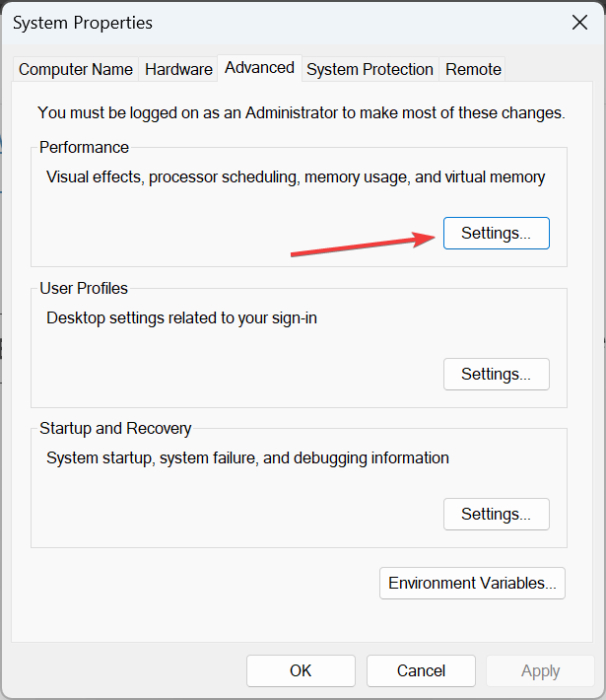Switch to the Remote tab
The width and height of the screenshot is (606, 700).
pyautogui.click(x=473, y=69)
